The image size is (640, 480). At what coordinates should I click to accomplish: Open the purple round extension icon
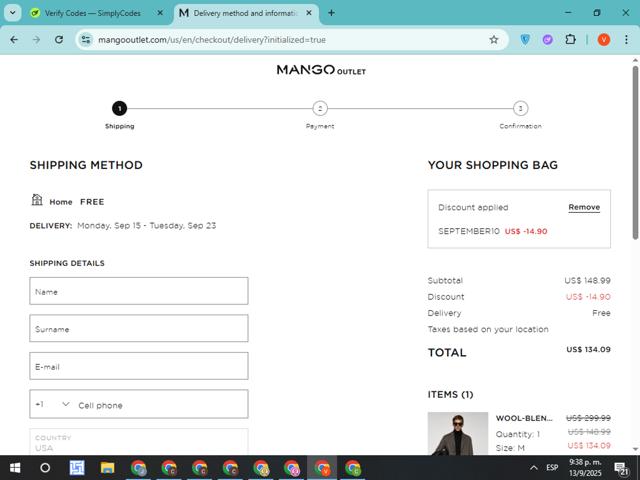[x=547, y=40]
